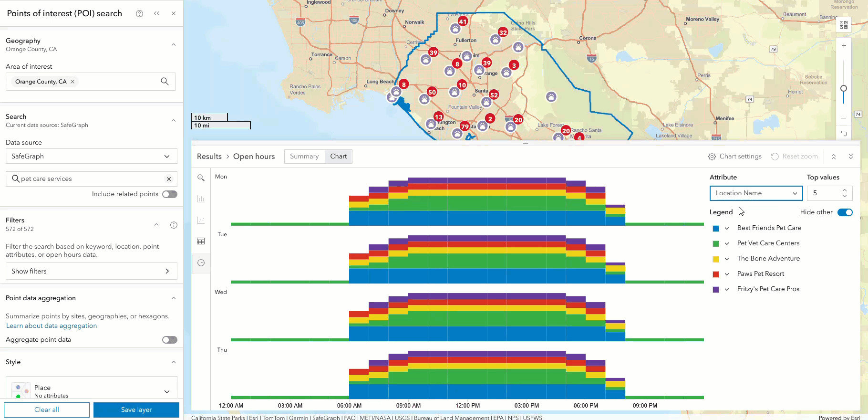Turn off Hide other toggle
The image size is (868, 420).
845,212
